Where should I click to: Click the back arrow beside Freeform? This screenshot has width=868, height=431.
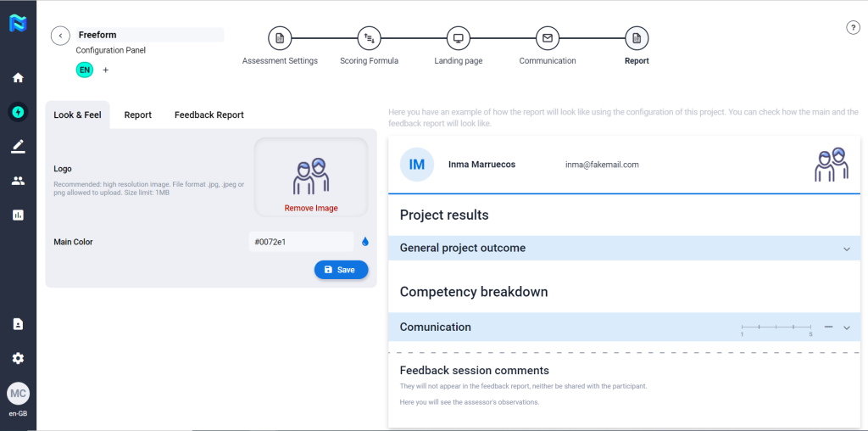click(60, 36)
